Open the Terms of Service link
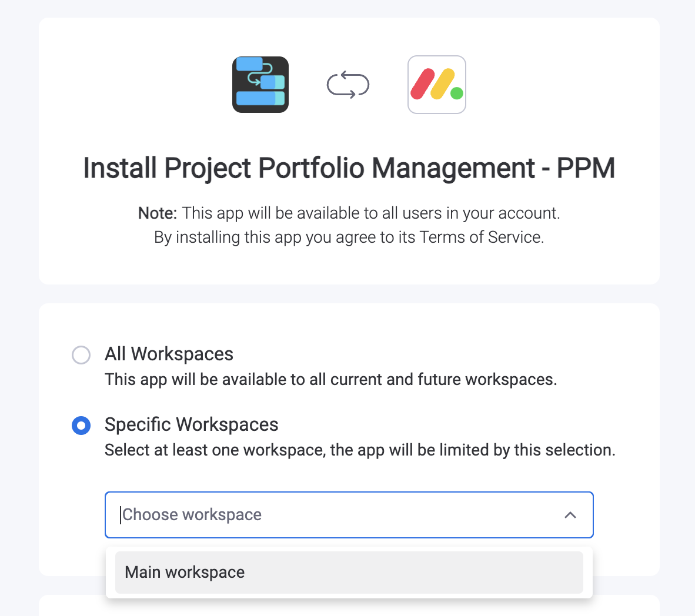Screen dimensions: 695x616 481,237
